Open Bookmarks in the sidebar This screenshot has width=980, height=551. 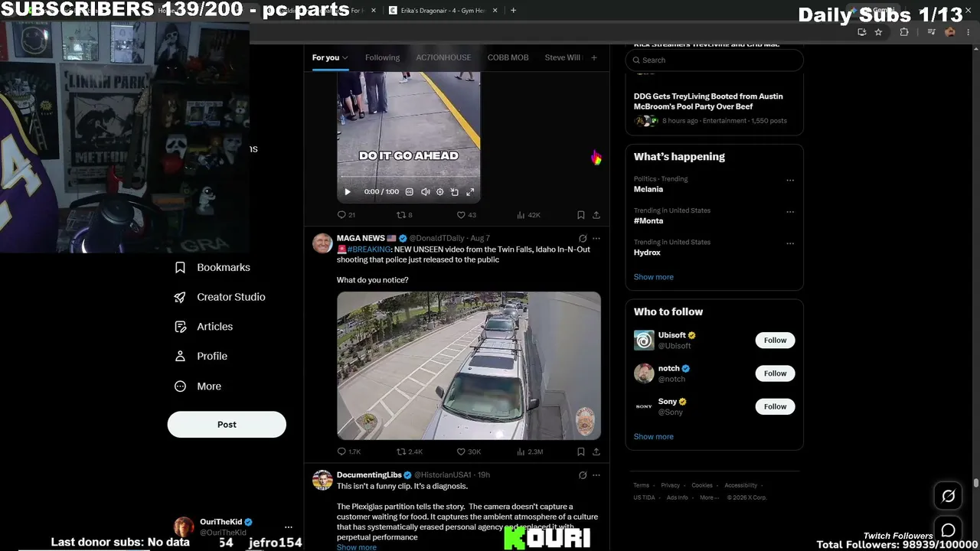(x=212, y=267)
